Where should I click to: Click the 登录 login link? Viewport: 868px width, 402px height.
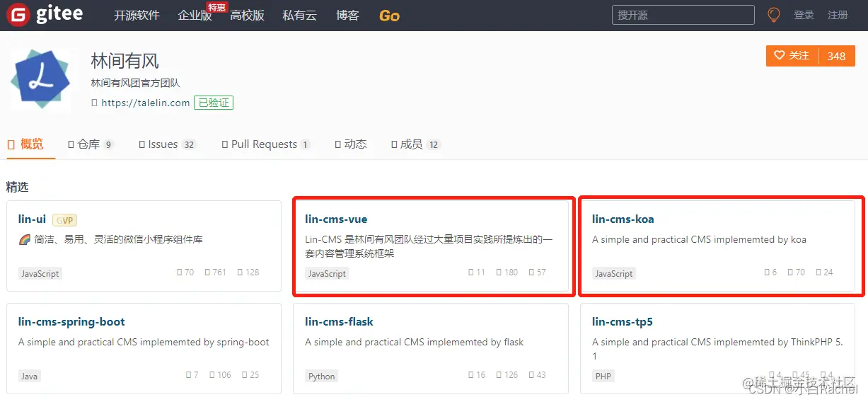[804, 15]
